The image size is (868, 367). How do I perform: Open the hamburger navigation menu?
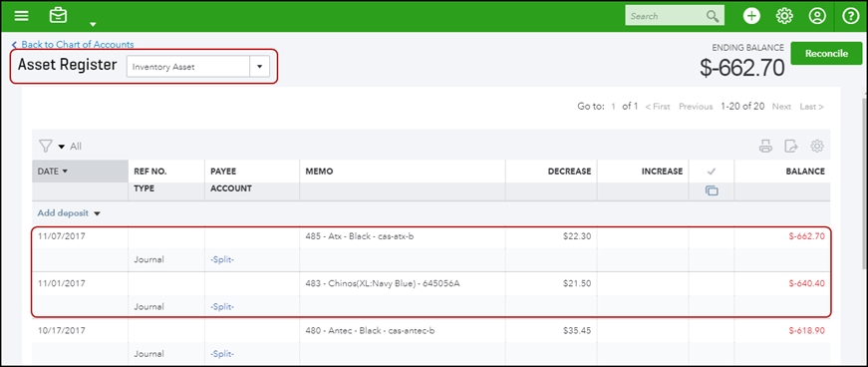21,16
